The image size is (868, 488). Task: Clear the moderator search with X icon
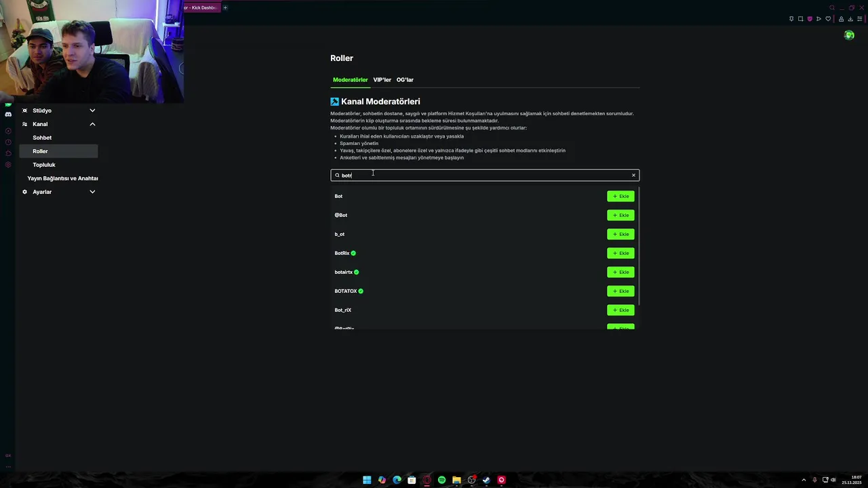(633, 176)
